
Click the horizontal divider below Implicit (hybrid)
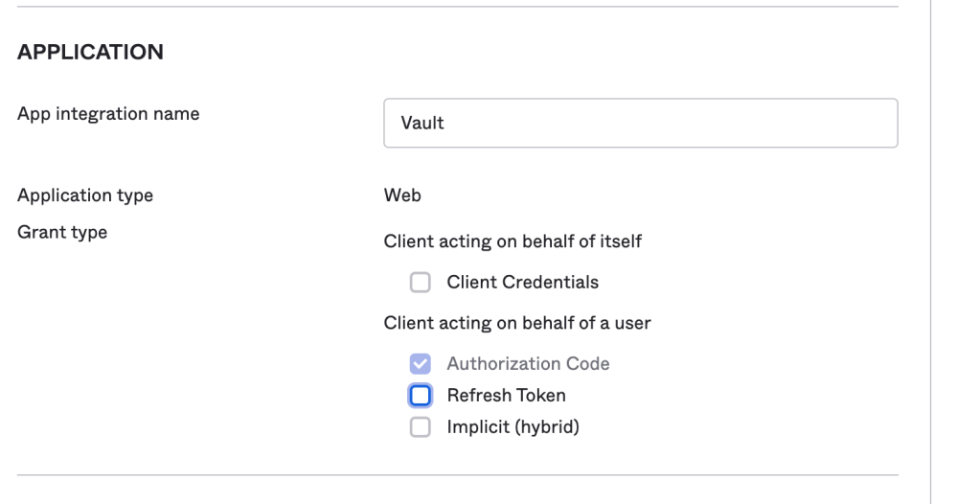click(x=458, y=474)
